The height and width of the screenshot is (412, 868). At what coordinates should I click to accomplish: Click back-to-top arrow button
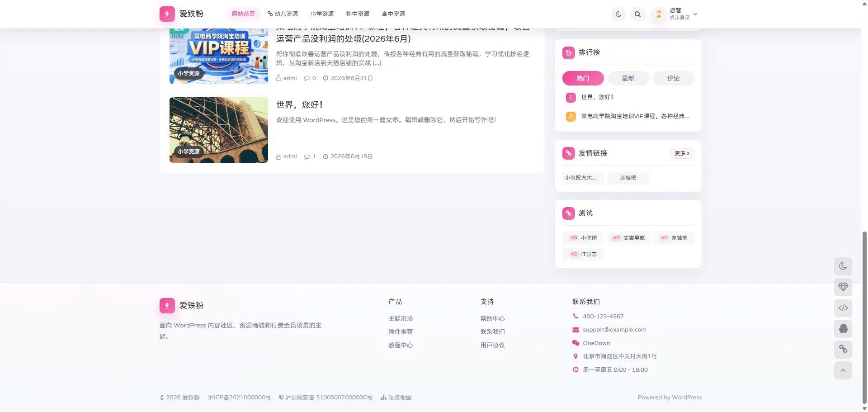[x=843, y=370]
